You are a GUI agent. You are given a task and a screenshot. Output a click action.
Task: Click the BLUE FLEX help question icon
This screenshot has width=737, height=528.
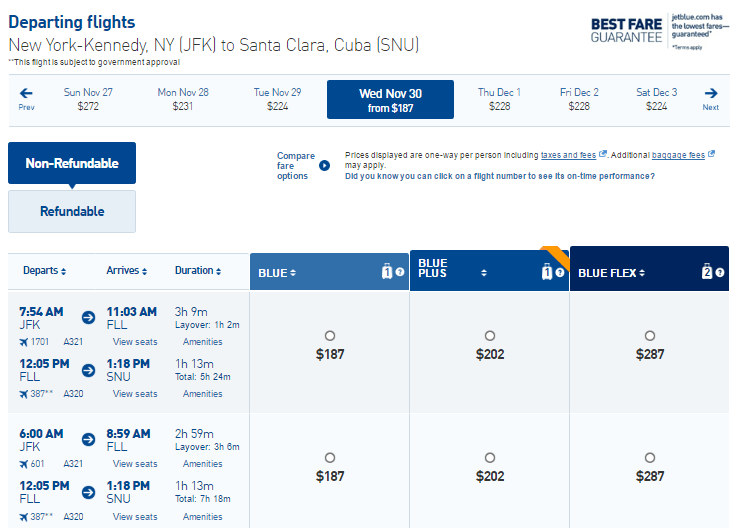[x=720, y=272]
